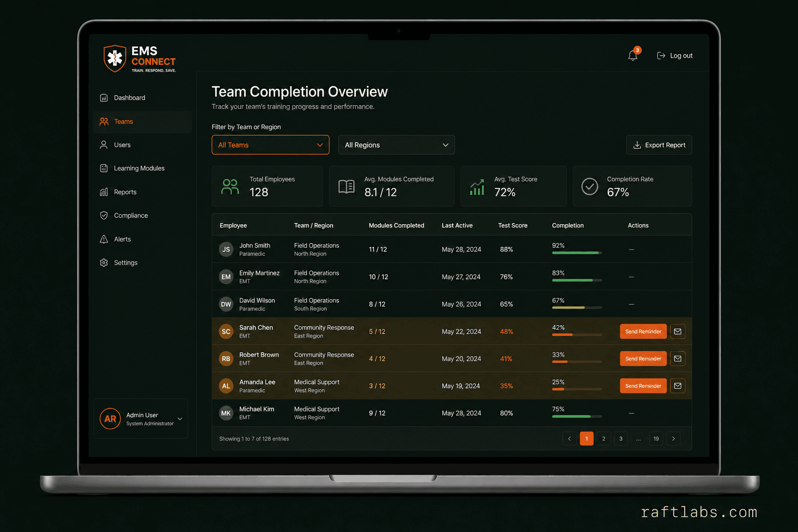This screenshot has width=798, height=532.
Task: Click Michael Kim's MK avatar
Action: click(x=226, y=413)
